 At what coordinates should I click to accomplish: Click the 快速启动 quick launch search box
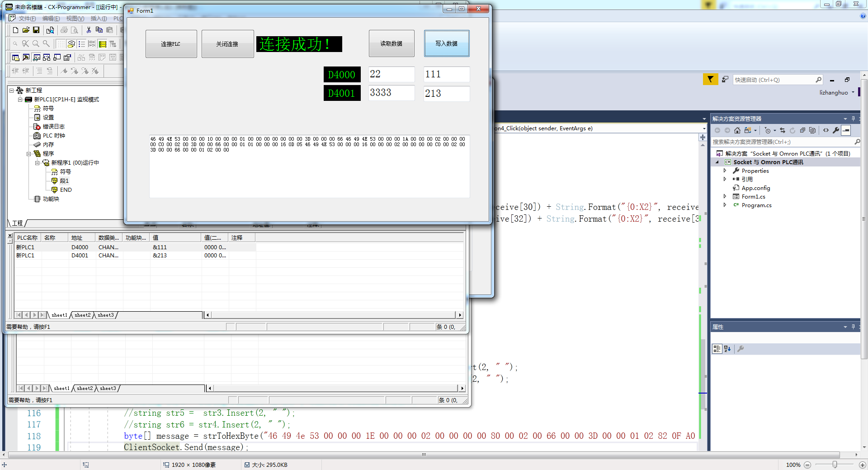(x=778, y=80)
